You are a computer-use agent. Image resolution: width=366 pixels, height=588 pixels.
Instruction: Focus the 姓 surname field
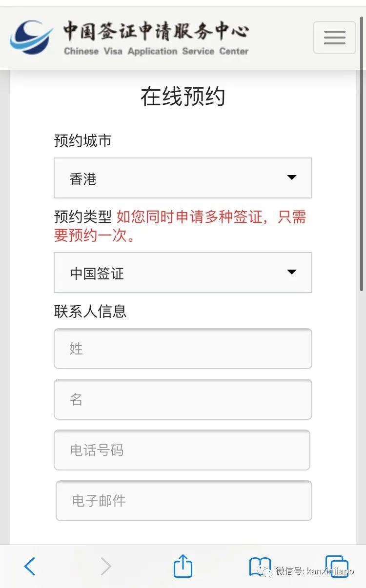point(183,349)
